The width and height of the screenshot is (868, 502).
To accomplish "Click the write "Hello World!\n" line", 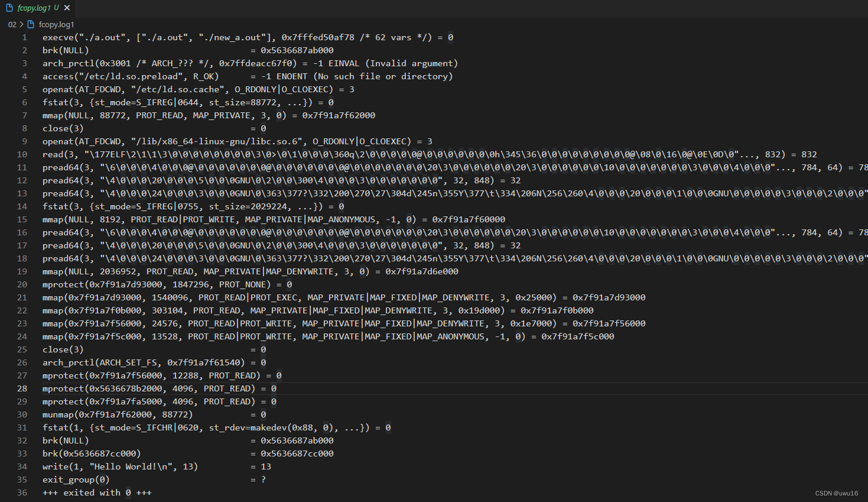I will (x=157, y=467).
